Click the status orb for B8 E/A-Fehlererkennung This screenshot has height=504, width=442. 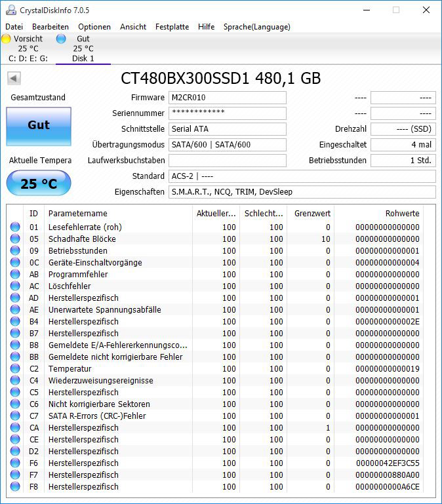(15, 345)
